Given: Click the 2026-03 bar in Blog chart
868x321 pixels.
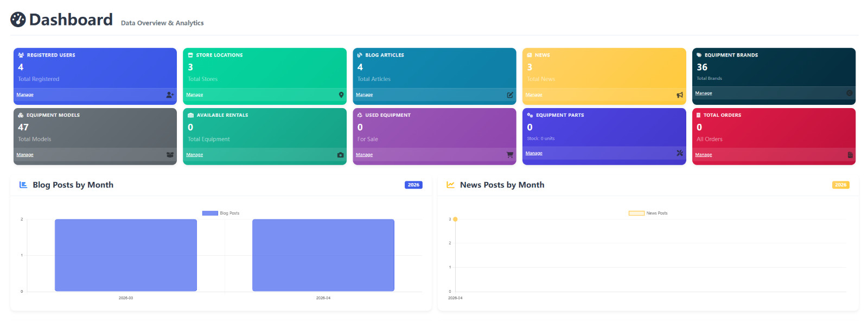Looking at the screenshot, I should 126,255.
